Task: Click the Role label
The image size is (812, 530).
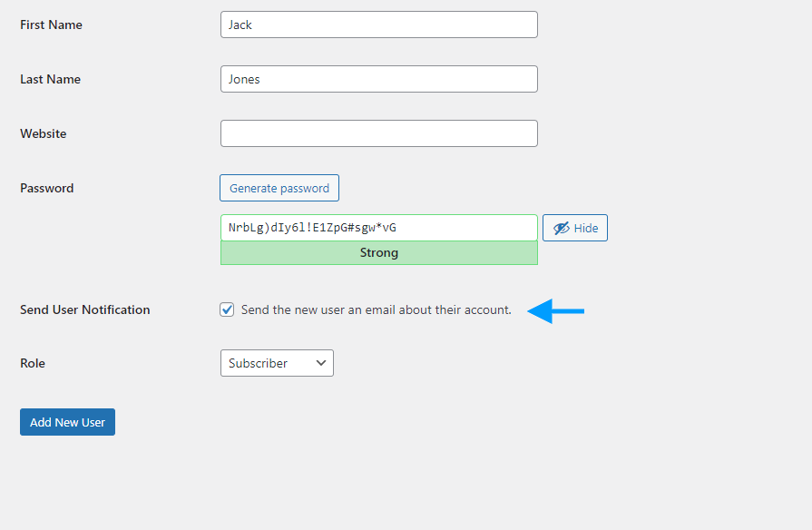Action: click(x=33, y=363)
